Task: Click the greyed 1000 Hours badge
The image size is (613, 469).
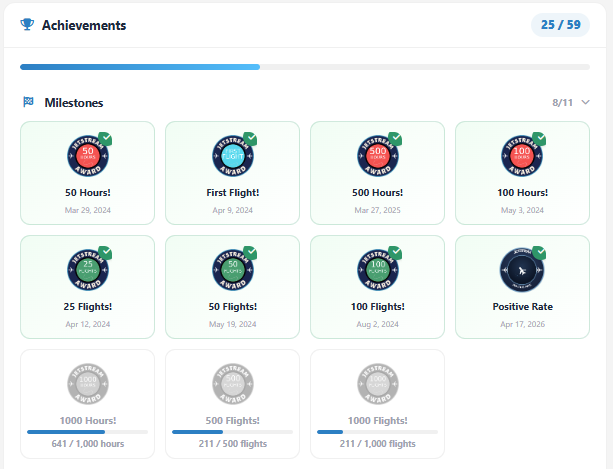Action: 88,384
